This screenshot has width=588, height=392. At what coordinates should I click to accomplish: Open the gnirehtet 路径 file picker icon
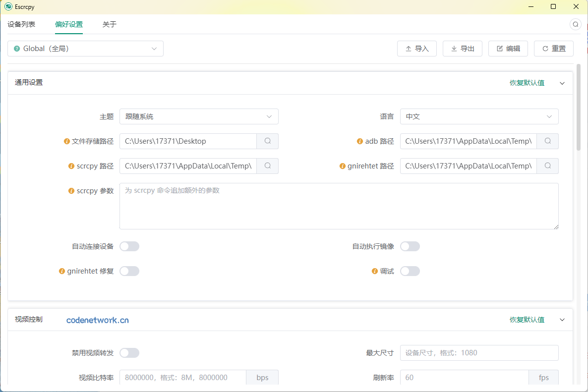coord(547,166)
